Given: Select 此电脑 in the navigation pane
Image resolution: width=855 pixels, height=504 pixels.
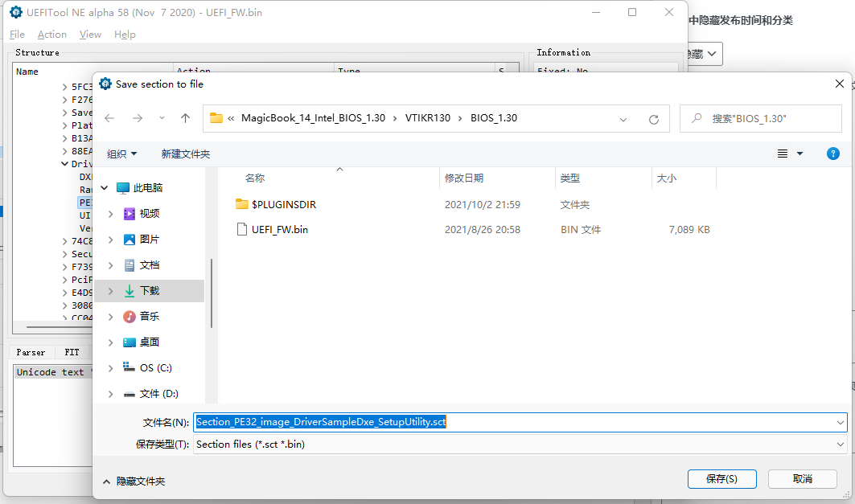Looking at the screenshot, I should 148,188.
